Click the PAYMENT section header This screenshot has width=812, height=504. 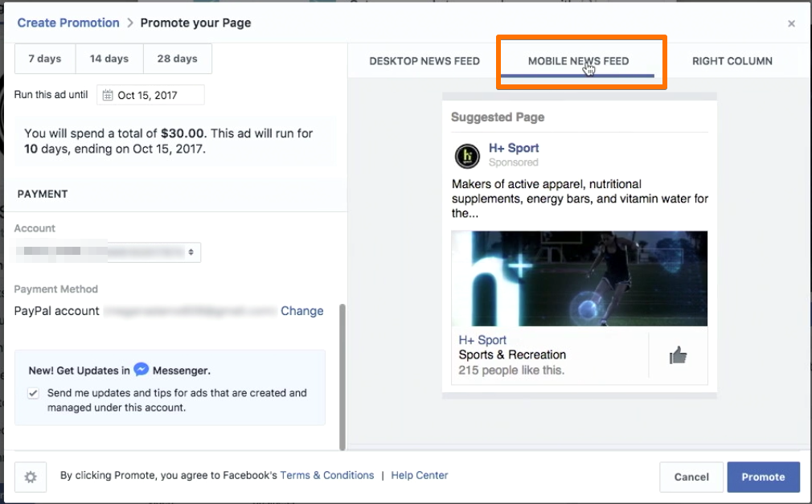point(43,195)
